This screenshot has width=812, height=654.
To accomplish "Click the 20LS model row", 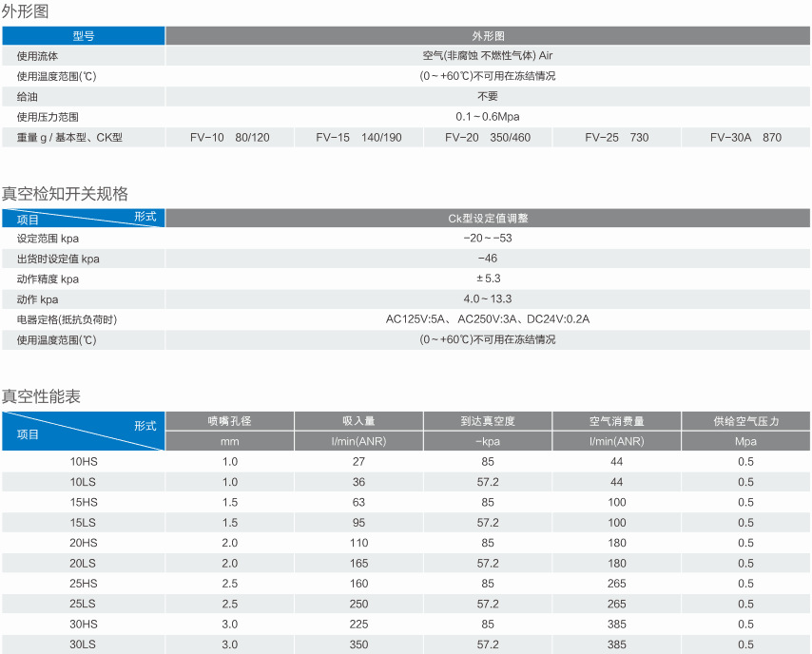I will [x=84, y=563].
